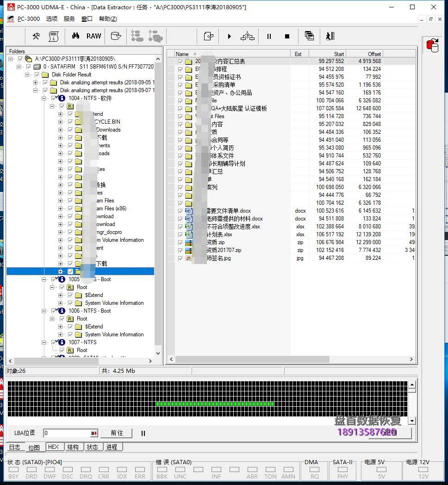Open the 选项 menu
Viewport: 448px width, 485px height.
[x=52, y=19]
